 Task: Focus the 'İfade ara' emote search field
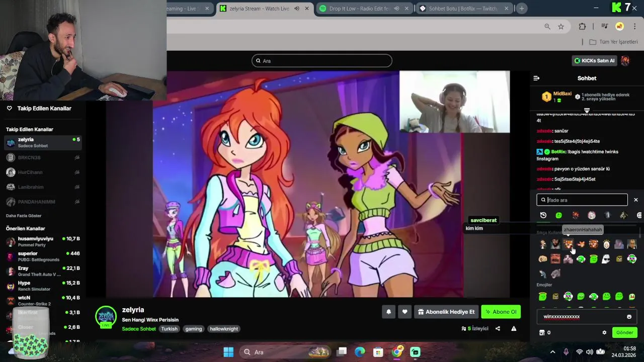click(x=582, y=200)
